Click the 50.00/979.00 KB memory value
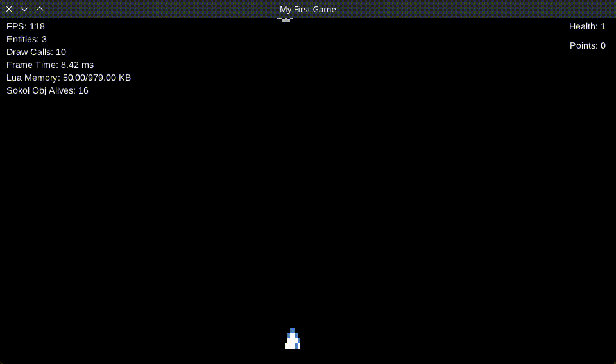 [x=97, y=78]
